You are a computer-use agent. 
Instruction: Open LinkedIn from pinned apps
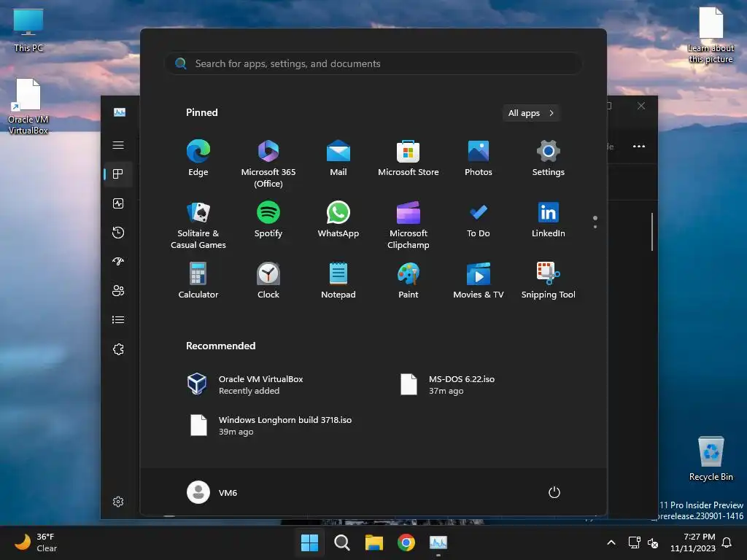click(x=549, y=219)
